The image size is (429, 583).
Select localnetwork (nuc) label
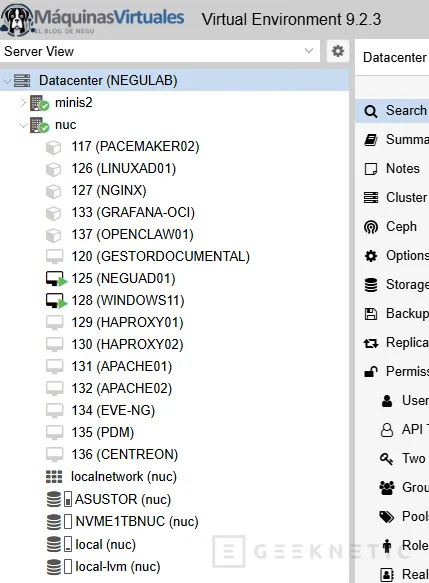point(124,477)
